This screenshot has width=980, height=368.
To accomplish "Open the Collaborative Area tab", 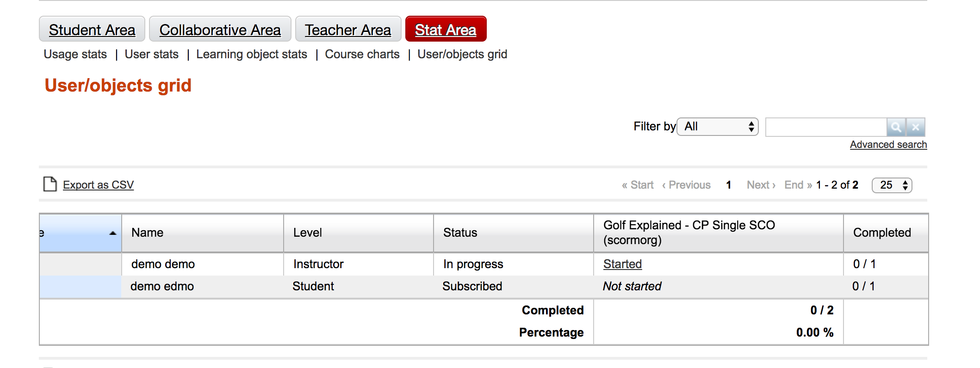I will (x=220, y=30).
